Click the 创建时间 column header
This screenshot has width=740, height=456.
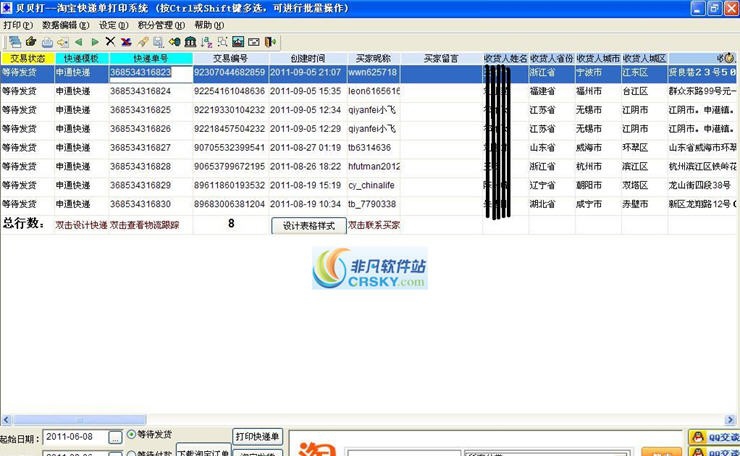(308, 59)
